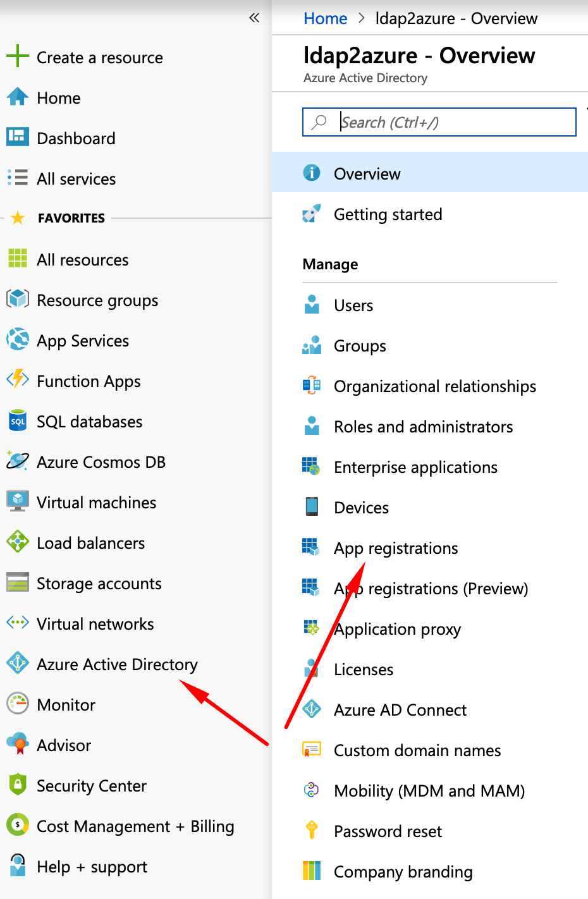This screenshot has height=899, width=588.
Task: Click the Storage accounts label
Action: coord(99,584)
